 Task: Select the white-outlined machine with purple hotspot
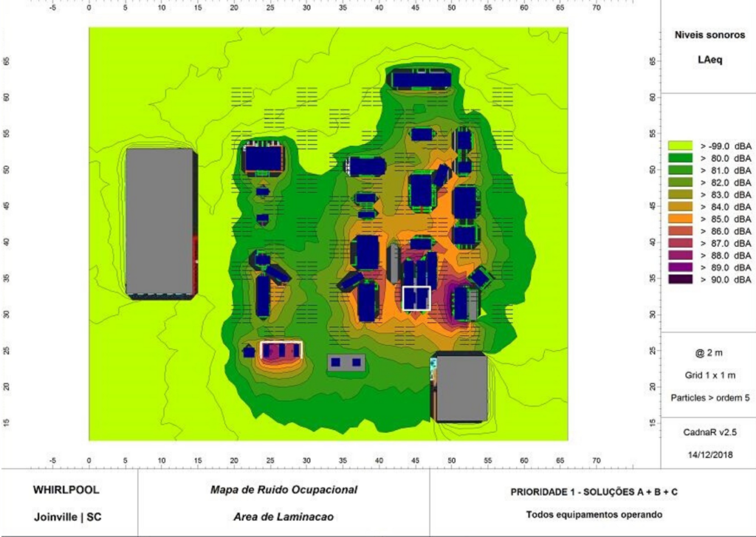point(281,350)
